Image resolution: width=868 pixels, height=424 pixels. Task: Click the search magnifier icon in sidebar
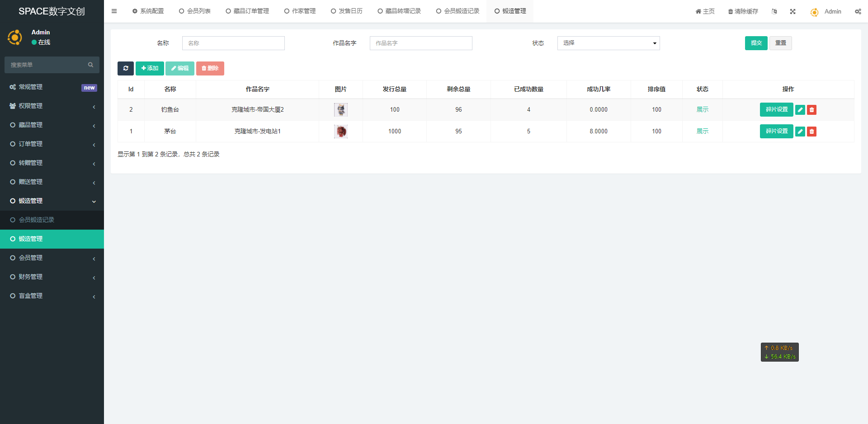[x=90, y=65]
